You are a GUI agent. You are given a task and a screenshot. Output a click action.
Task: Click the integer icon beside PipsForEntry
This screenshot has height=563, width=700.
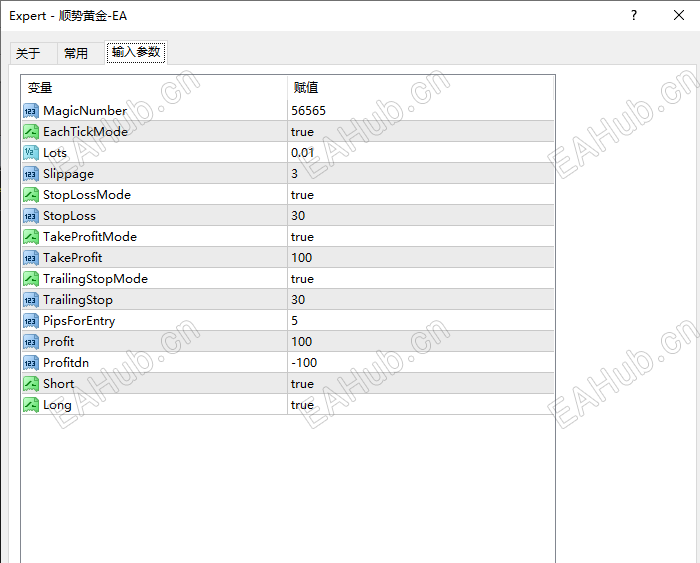coord(31,321)
